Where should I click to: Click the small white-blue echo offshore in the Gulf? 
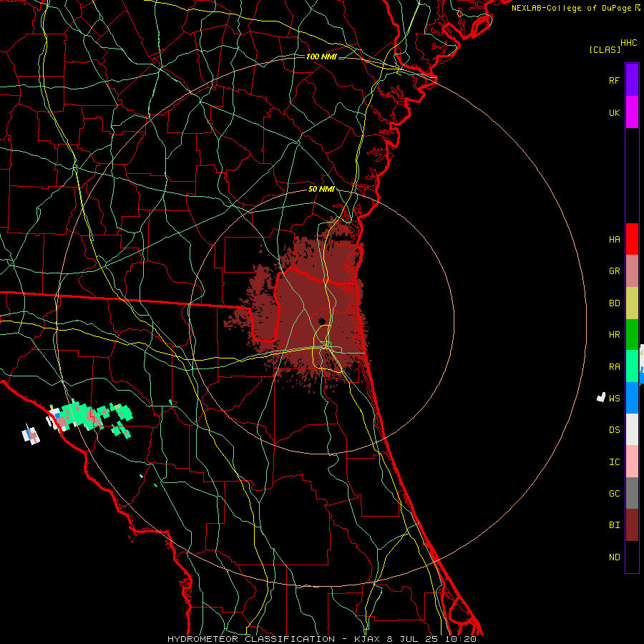pos(31,435)
